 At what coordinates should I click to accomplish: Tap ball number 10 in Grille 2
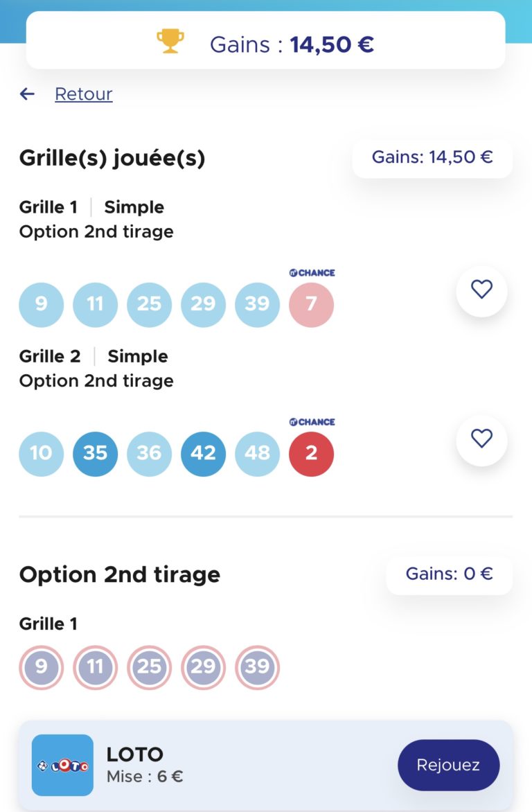tap(42, 454)
